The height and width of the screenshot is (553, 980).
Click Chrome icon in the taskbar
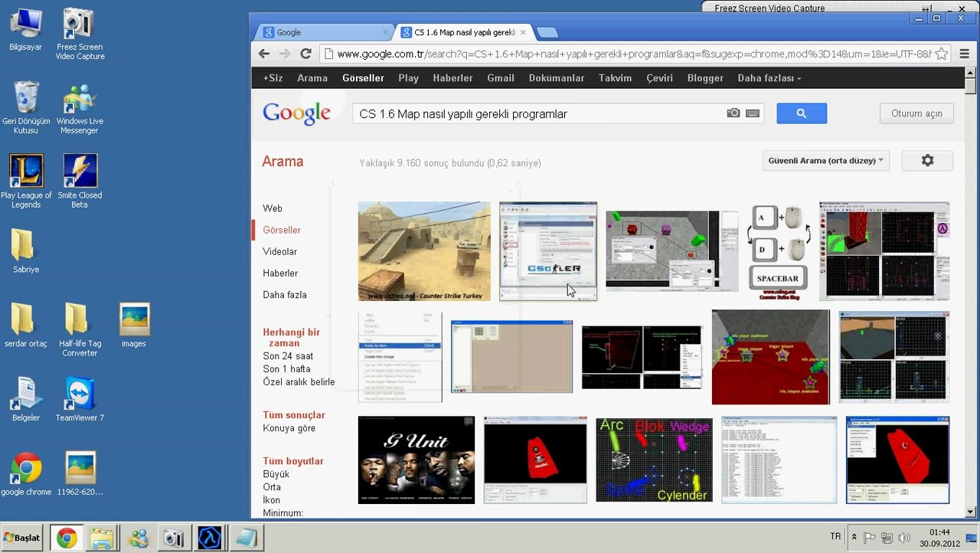point(67,538)
